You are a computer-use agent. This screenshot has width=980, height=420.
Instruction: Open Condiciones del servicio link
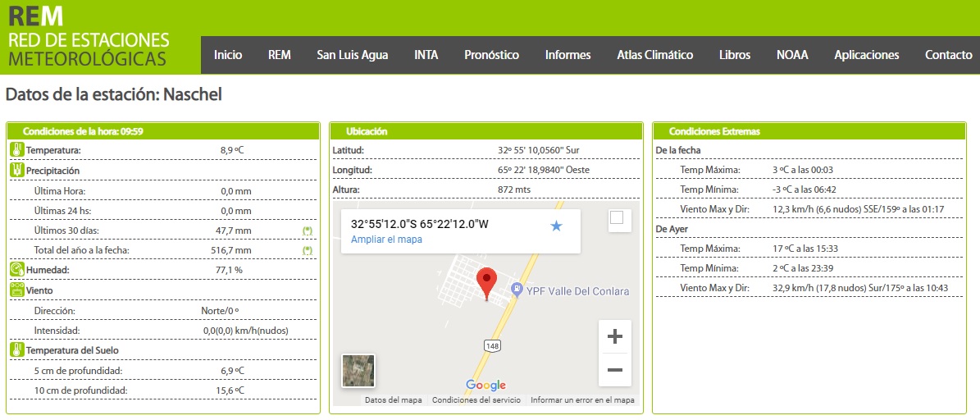[476, 400]
